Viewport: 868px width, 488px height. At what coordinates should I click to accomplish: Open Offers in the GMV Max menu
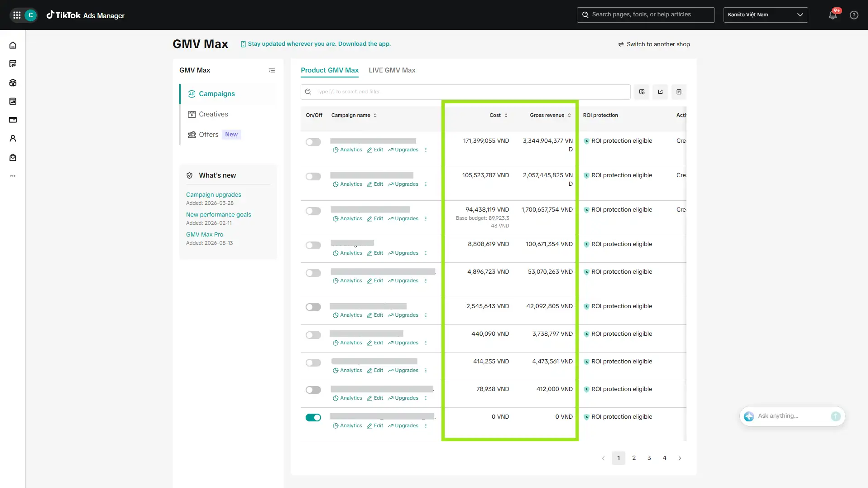pyautogui.click(x=208, y=135)
